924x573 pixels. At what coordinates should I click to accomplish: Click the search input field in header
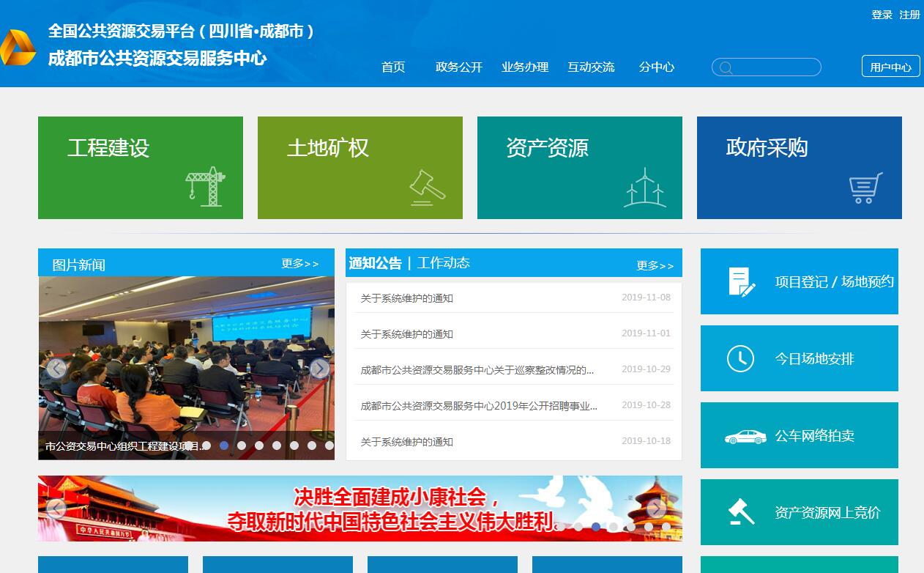[x=773, y=67]
